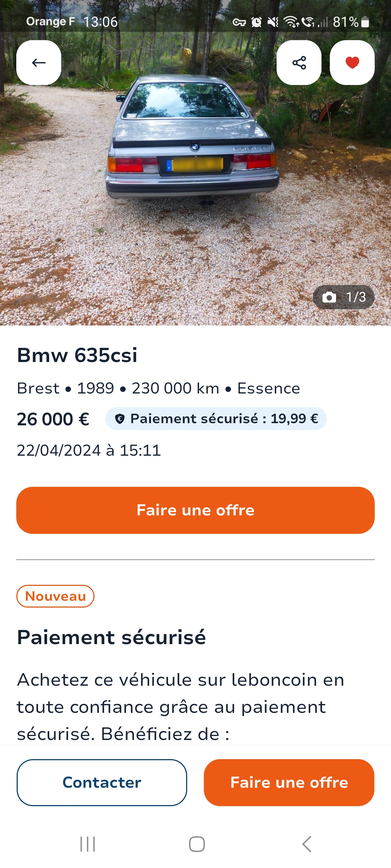Tap the Bmw 635csi listing title

77,355
